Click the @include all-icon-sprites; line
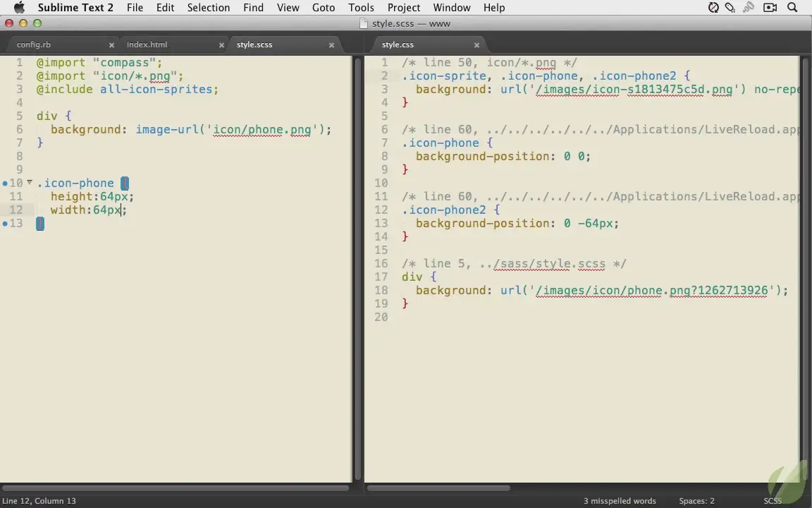The height and width of the screenshot is (508, 812). [x=128, y=90]
